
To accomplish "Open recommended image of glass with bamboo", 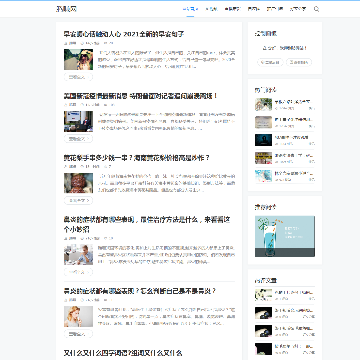I will [285, 236].
